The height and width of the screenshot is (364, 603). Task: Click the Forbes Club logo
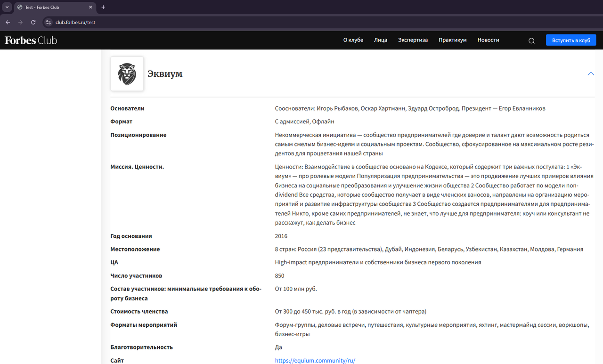pyautogui.click(x=31, y=40)
